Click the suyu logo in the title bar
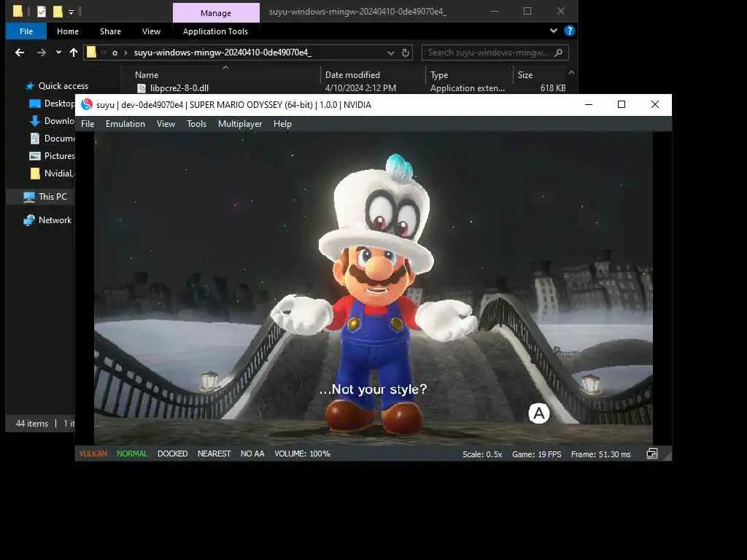Screen dimensions: 747x560 click(x=87, y=105)
